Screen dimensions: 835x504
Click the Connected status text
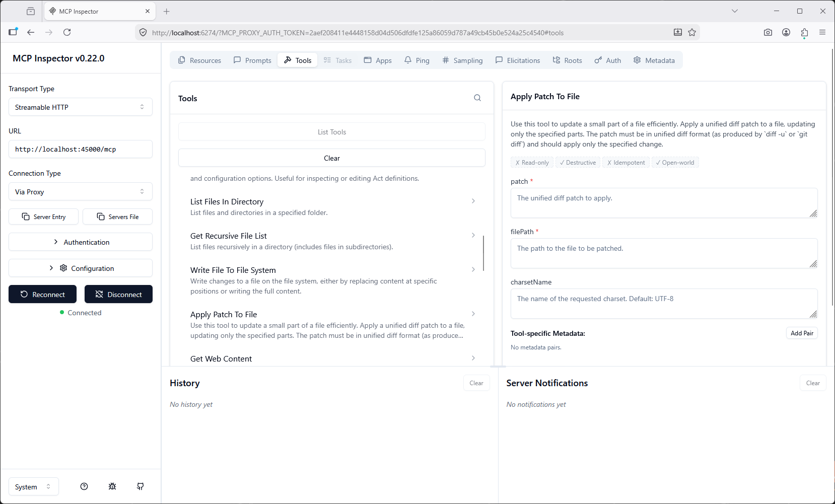(x=85, y=313)
